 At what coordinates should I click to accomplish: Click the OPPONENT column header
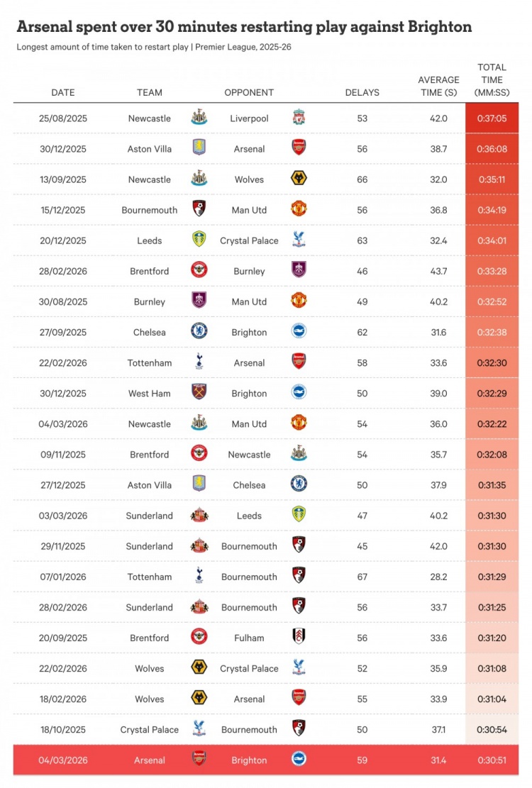[249, 92]
